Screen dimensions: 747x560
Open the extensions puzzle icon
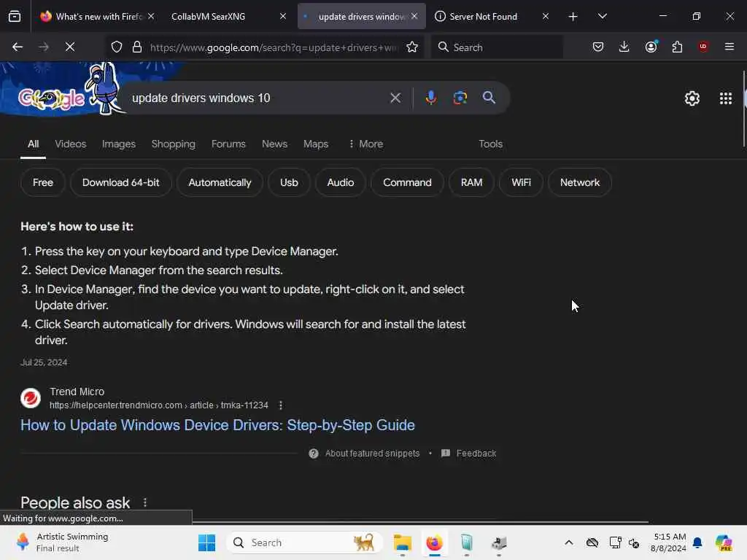click(x=677, y=47)
